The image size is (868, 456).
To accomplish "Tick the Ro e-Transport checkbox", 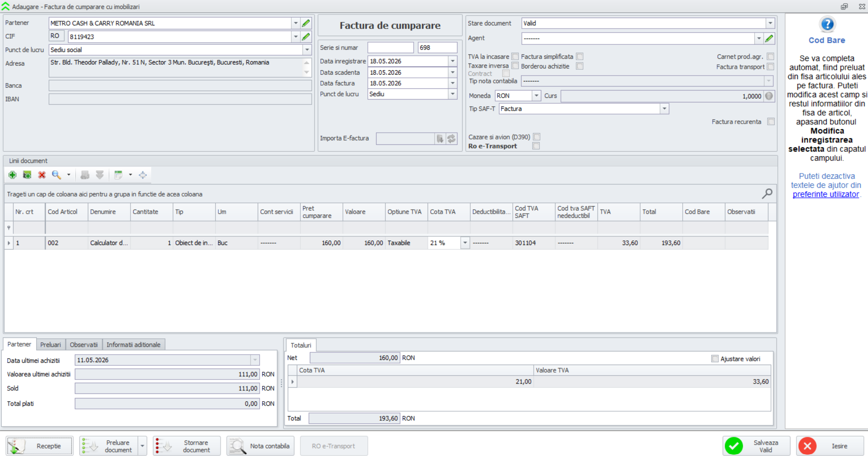I will pyautogui.click(x=536, y=146).
